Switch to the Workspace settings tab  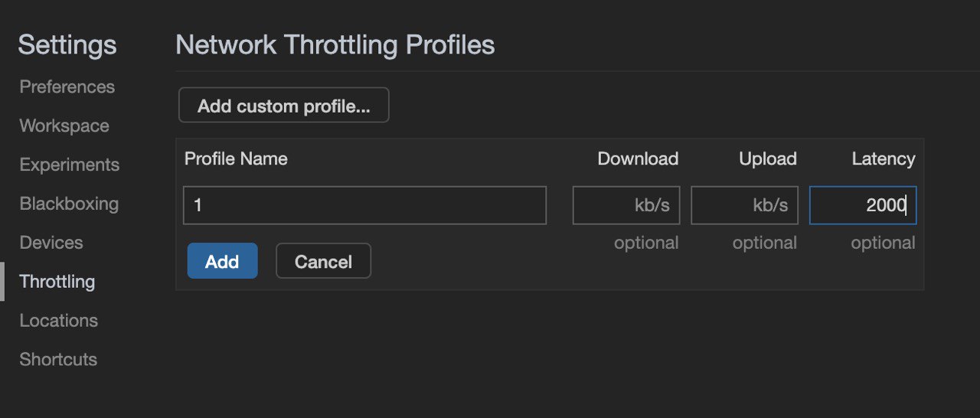tap(64, 126)
